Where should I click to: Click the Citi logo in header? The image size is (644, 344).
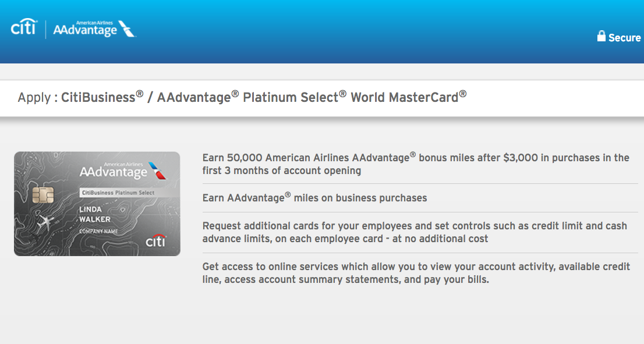pos(24,27)
